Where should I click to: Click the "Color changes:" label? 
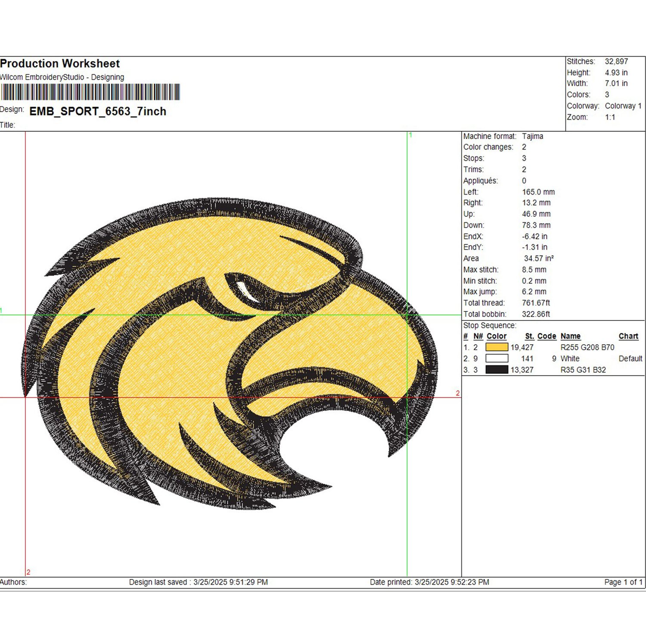point(488,147)
